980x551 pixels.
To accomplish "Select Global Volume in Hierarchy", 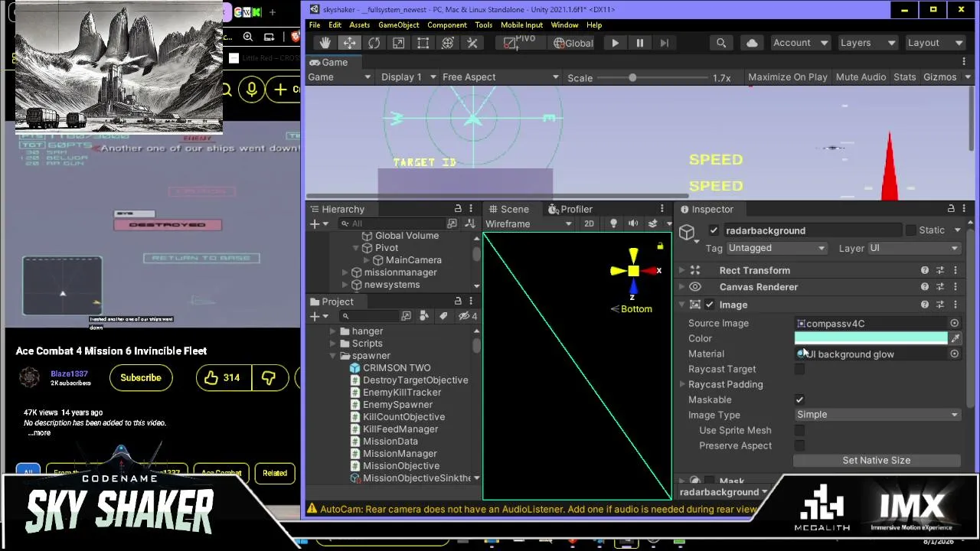I will click(407, 236).
